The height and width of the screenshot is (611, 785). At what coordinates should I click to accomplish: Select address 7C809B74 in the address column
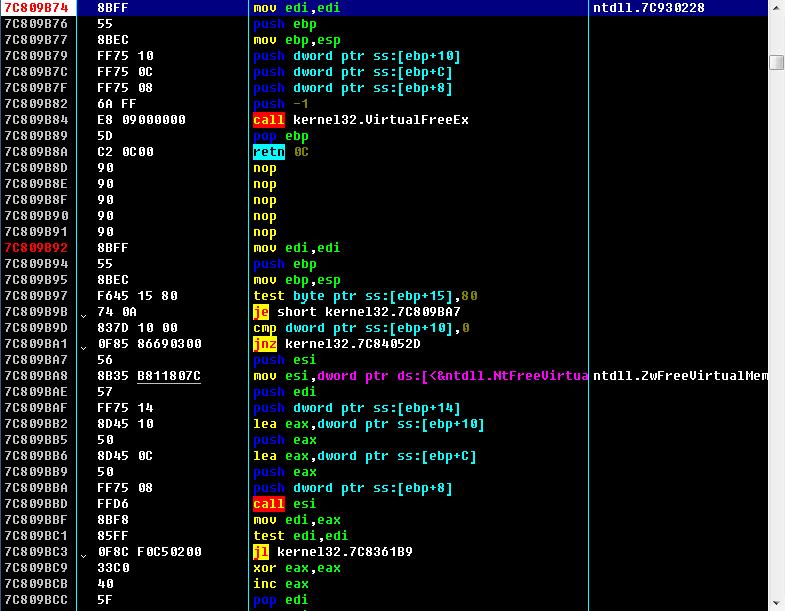click(x=36, y=8)
